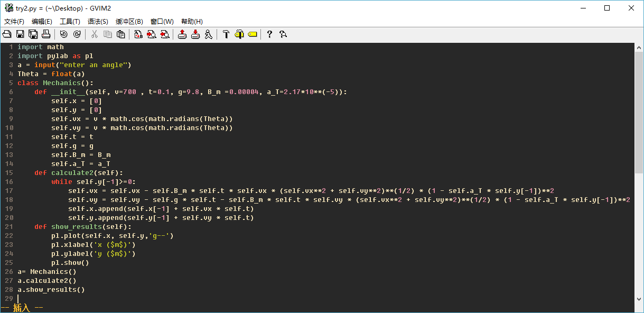Save the current file with the floppy icon
The image size is (644, 313).
[20, 34]
